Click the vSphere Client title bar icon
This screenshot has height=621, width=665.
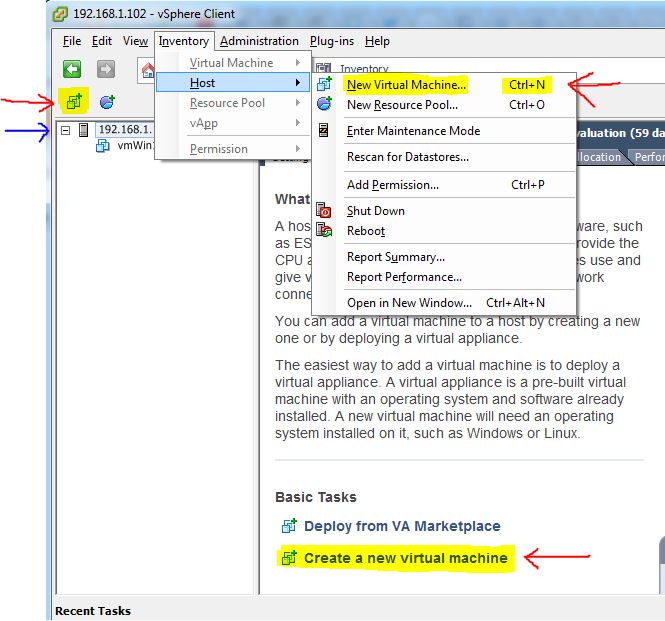(60, 14)
